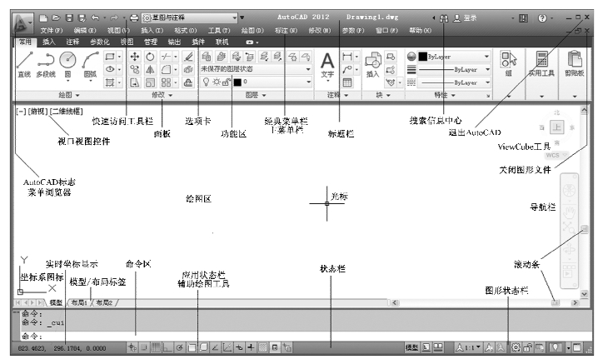Screen dimensions: 603x364
Task: Click the 登录 sign-in button
Action: [x=465, y=18]
